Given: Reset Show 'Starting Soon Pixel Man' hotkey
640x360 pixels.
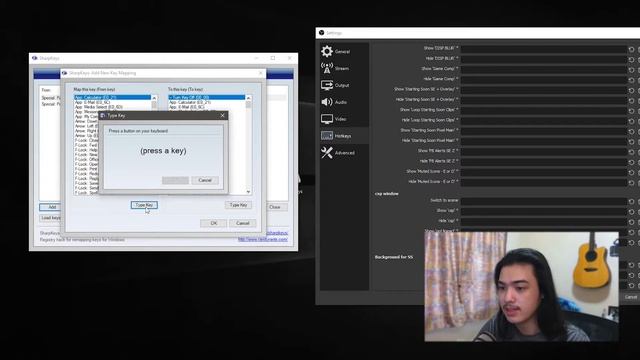Looking at the screenshot, I should [631, 131].
